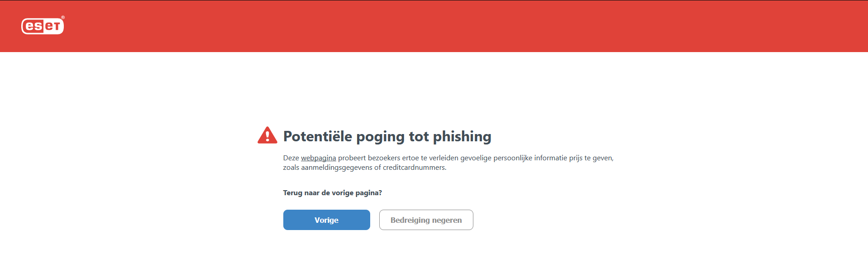Open the underlined webpagina link
Screen dimensions: 868x269
[x=318, y=158]
